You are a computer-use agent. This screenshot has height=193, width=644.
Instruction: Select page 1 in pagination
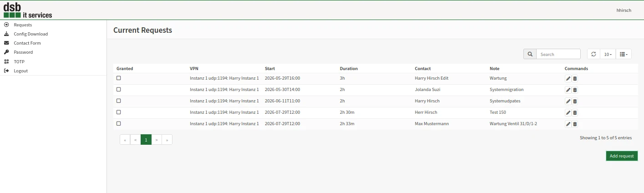(146, 140)
